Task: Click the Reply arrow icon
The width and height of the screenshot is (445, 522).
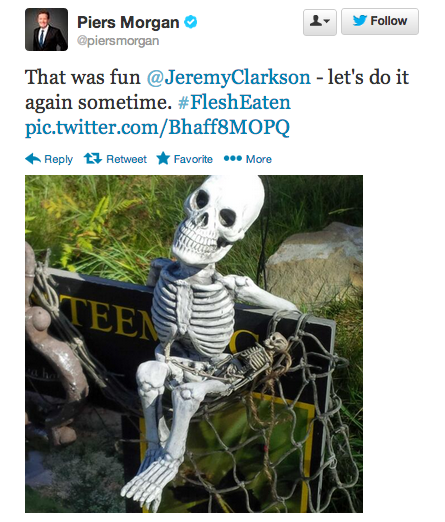Action: 33,159
